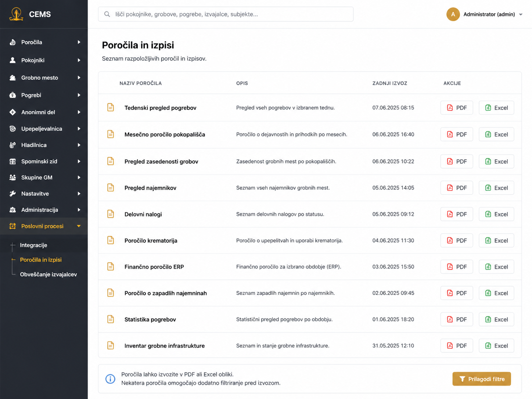The height and width of the screenshot is (399, 532).
Task: Click the Nastavitve wrench icon
Action: point(12,194)
